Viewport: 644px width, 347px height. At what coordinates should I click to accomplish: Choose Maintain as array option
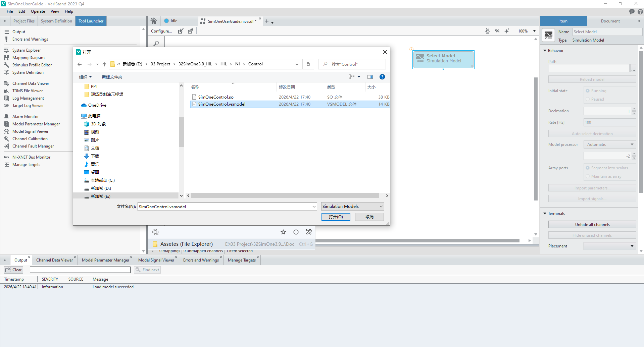tap(588, 176)
